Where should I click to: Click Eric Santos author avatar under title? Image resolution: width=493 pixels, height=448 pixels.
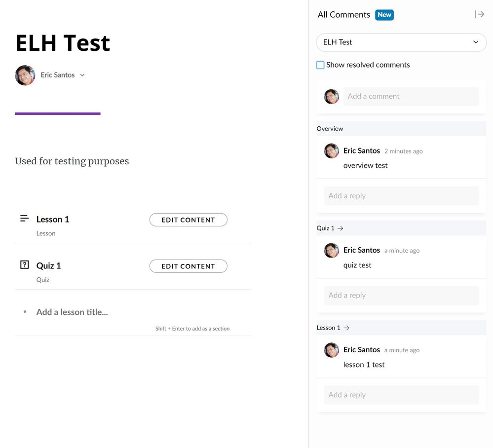(x=25, y=75)
